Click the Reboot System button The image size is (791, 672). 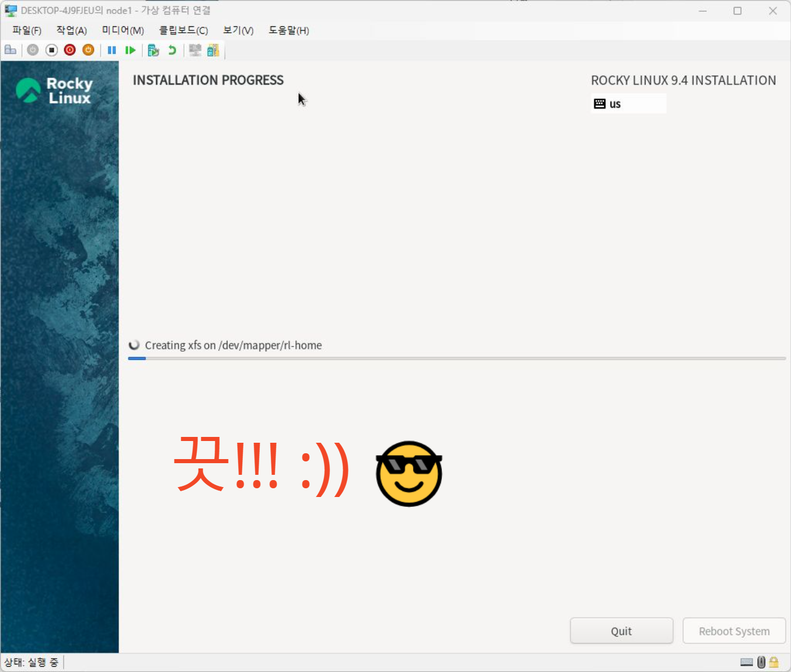coord(734,631)
